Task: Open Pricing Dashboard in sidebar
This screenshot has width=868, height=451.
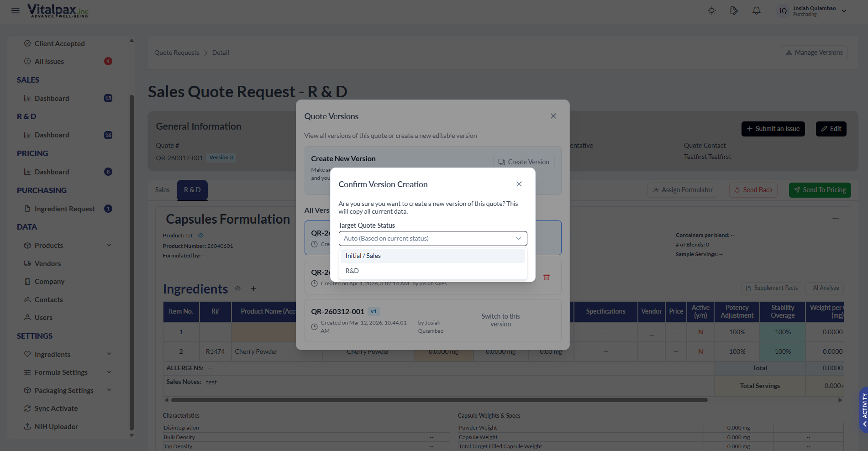Action: coord(52,172)
